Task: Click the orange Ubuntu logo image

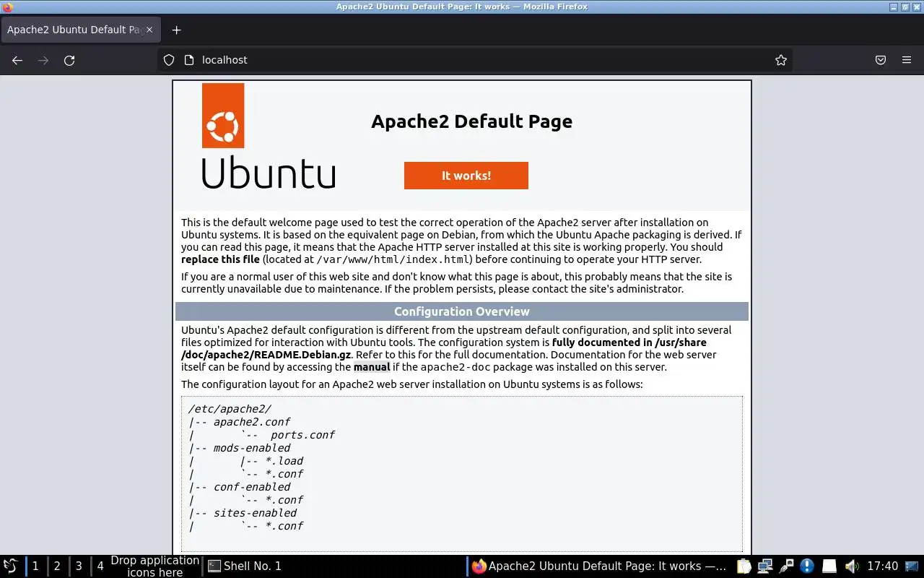Action: [223, 116]
